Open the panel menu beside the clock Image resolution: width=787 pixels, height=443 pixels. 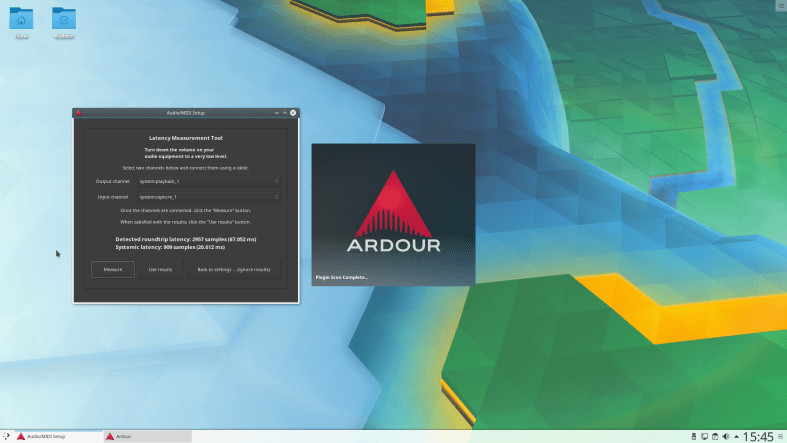(x=781, y=436)
